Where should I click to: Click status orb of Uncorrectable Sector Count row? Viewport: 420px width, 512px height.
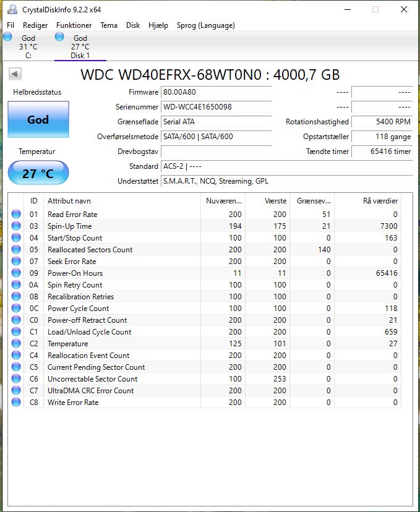click(16, 379)
